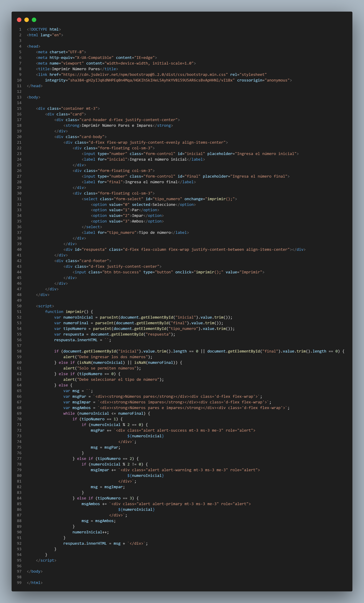Click the X-UA-Compatible meta tag line
The image size is (364, 603).
[x=96, y=58]
